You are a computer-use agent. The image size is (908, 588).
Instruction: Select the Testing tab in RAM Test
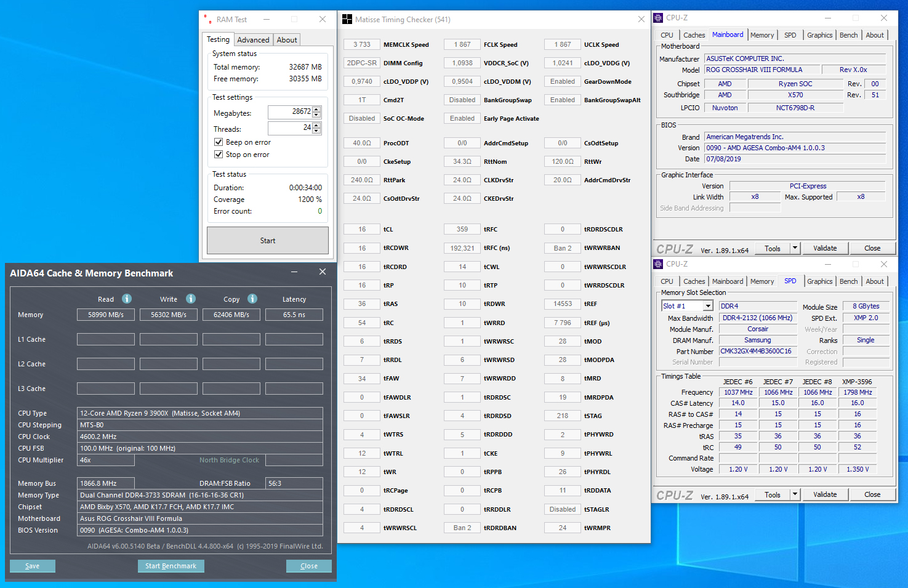(x=218, y=39)
